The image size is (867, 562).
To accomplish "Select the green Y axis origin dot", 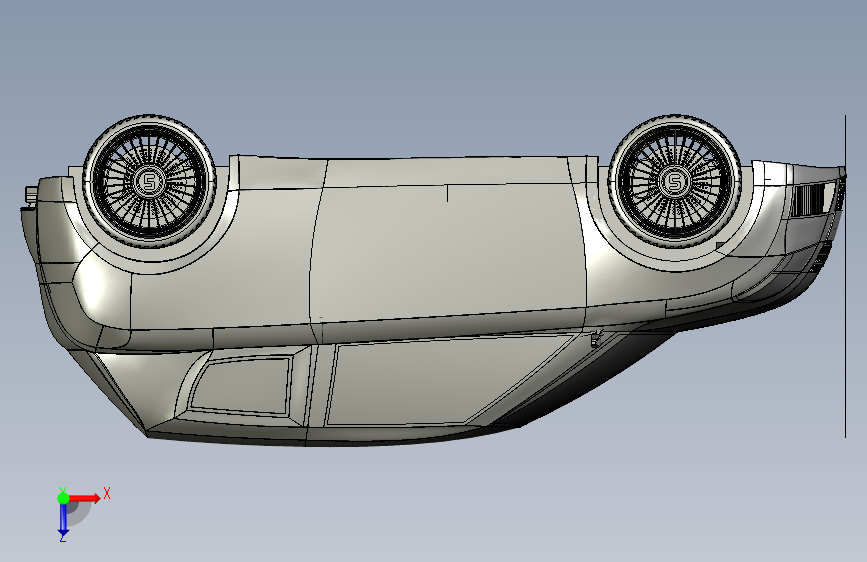I will coord(63,498).
